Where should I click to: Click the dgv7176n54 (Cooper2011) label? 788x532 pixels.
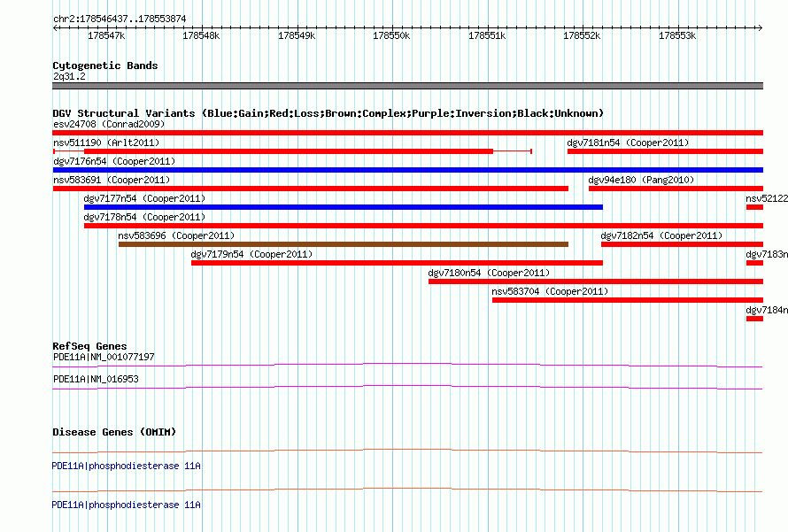(114, 161)
